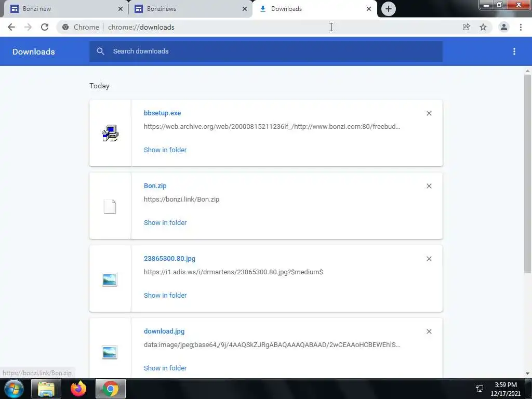This screenshot has width=532, height=399.
Task: Open a new tab with plus button
Action: (x=389, y=9)
